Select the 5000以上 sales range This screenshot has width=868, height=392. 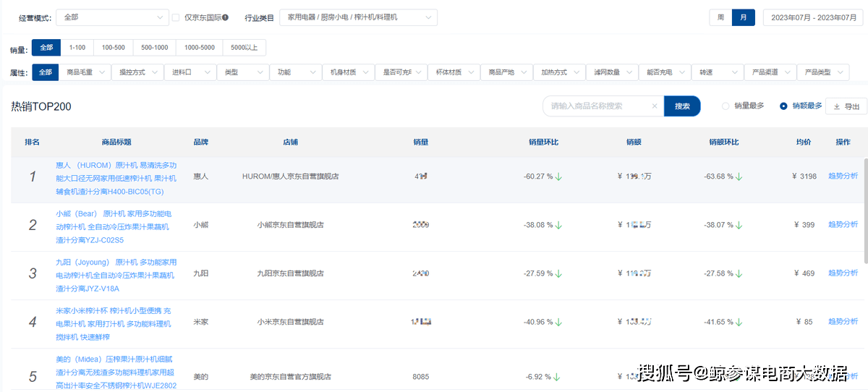coord(244,48)
